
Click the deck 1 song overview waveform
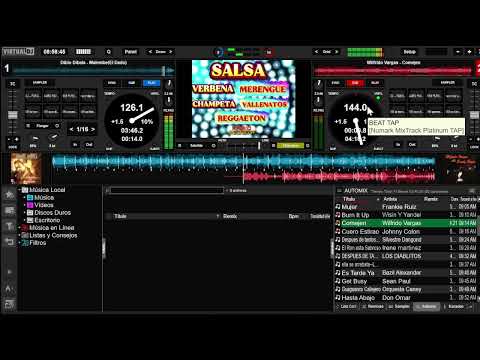click(x=93, y=71)
